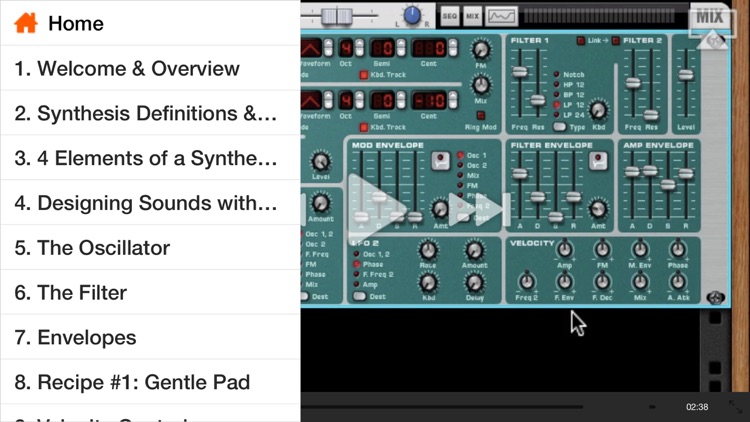The height and width of the screenshot is (422, 750).
Task: Cycle filter mode with the Type button
Action: pyautogui.click(x=559, y=127)
